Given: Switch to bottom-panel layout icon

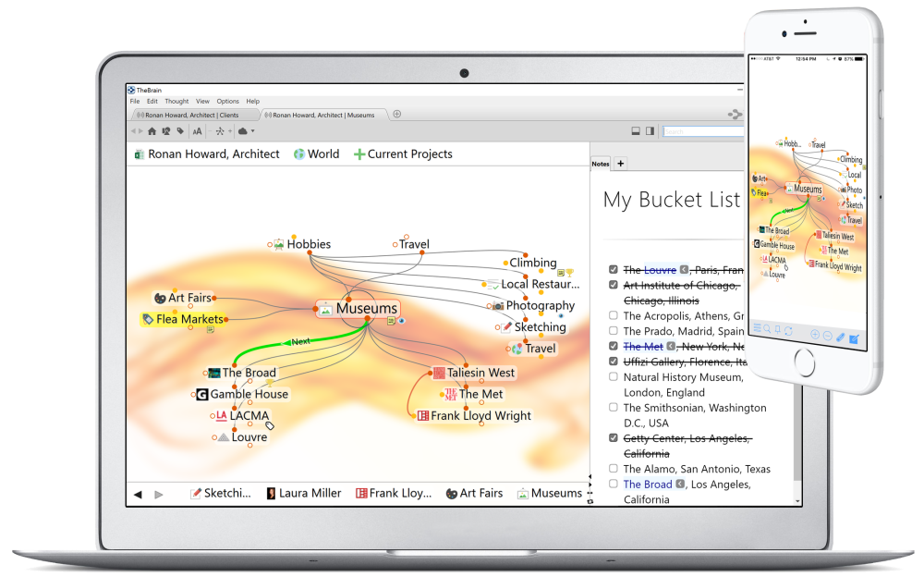Looking at the screenshot, I should point(636,131).
